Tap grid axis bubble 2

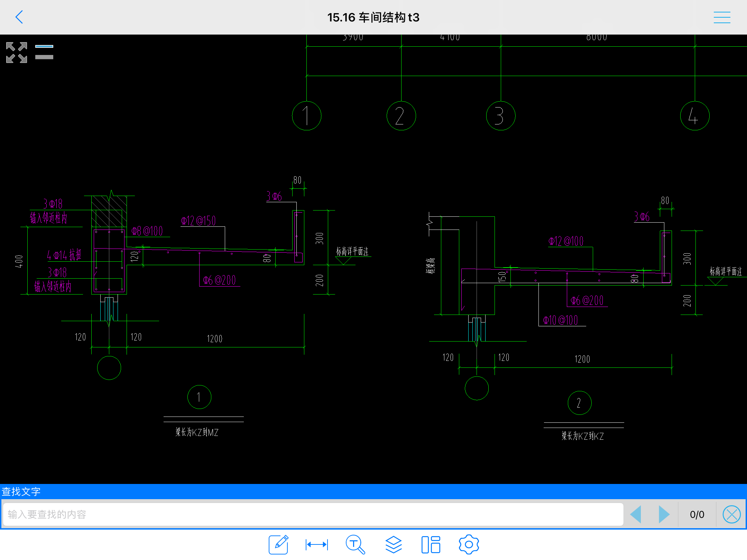pos(401,116)
